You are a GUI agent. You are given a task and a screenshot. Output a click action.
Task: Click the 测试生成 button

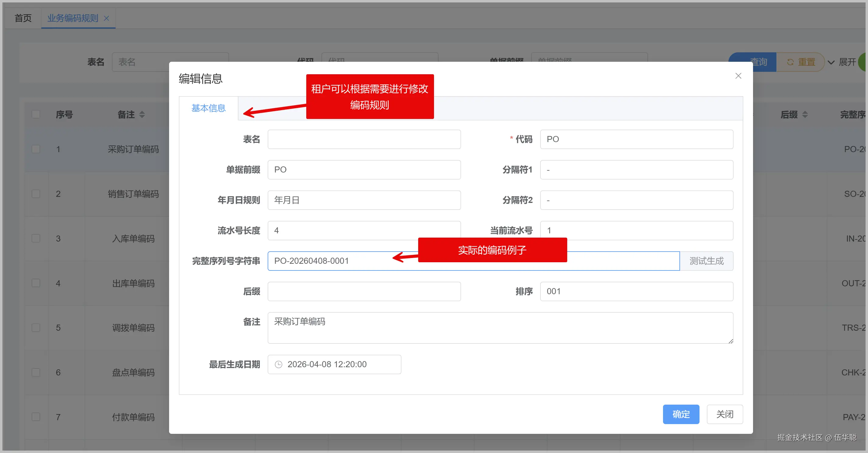click(x=706, y=261)
